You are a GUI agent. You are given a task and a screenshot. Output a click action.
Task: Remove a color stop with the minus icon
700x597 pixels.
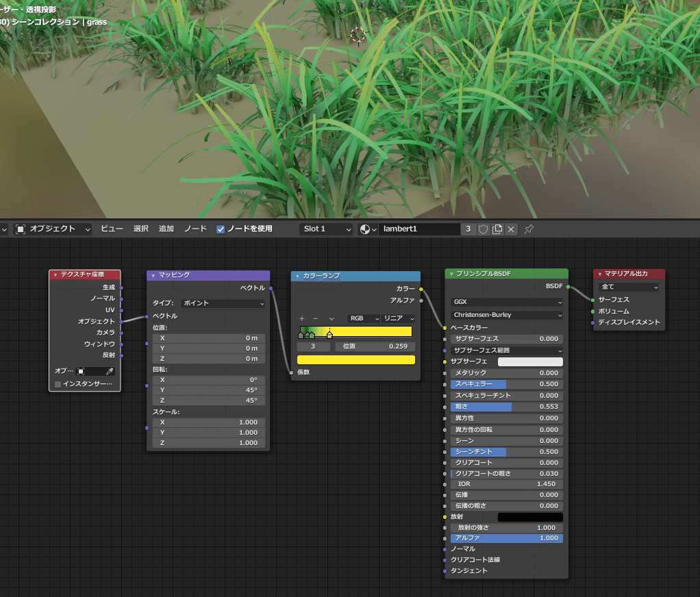(315, 318)
